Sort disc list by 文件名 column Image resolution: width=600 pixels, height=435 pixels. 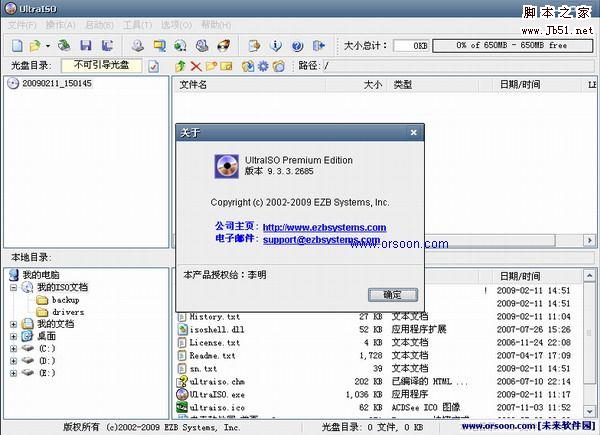pyautogui.click(x=249, y=85)
